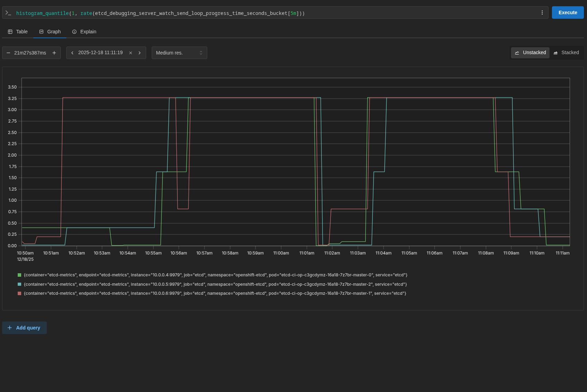Select the Graph tab
The width and height of the screenshot is (587, 392).
point(50,32)
